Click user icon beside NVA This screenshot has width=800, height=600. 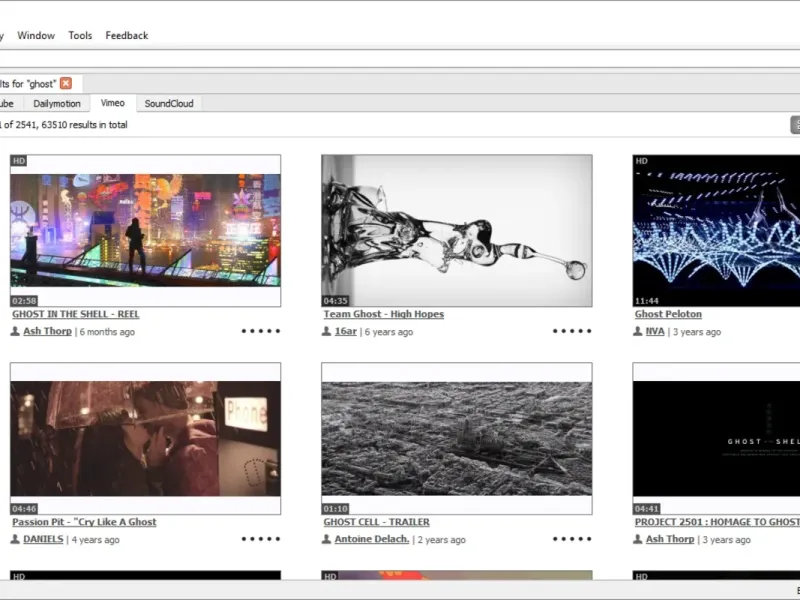638,331
